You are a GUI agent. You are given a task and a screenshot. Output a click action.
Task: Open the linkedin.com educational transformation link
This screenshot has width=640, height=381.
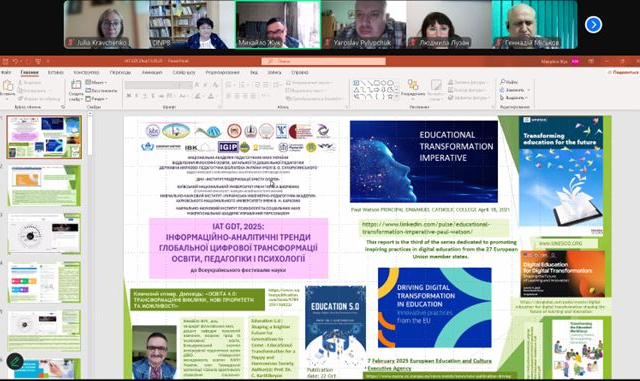coord(426,228)
